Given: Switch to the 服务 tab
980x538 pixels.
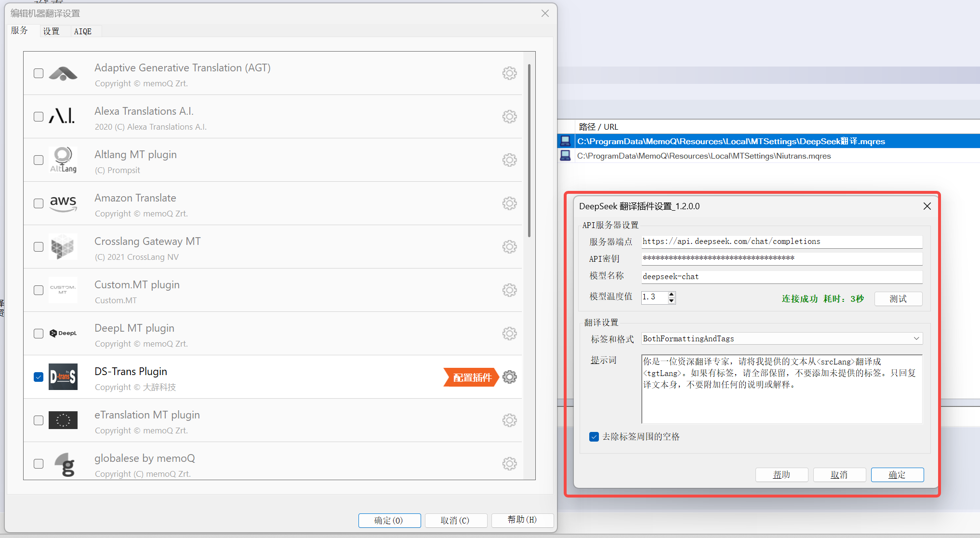Looking at the screenshot, I should 20,30.
